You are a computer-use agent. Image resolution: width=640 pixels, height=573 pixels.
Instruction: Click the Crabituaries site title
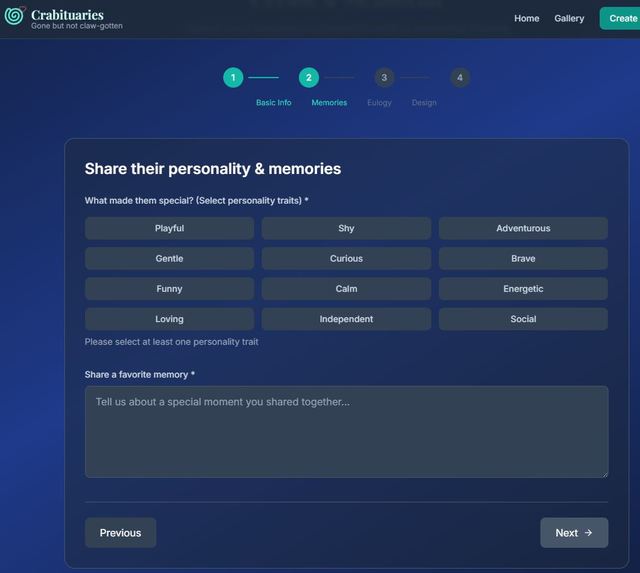tap(67, 15)
